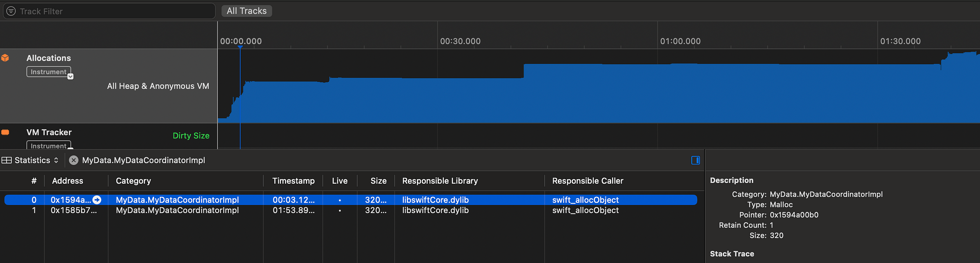Toggle the blue inspector sidebar icon

point(695,160)
